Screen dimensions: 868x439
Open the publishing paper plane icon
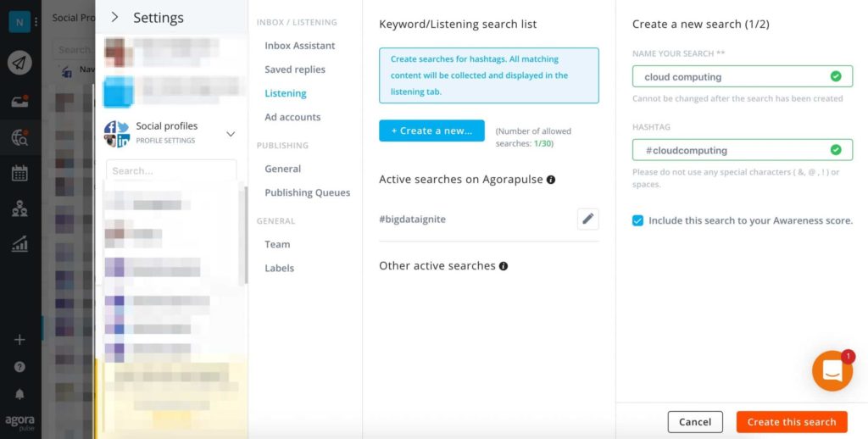pos(19,63)
